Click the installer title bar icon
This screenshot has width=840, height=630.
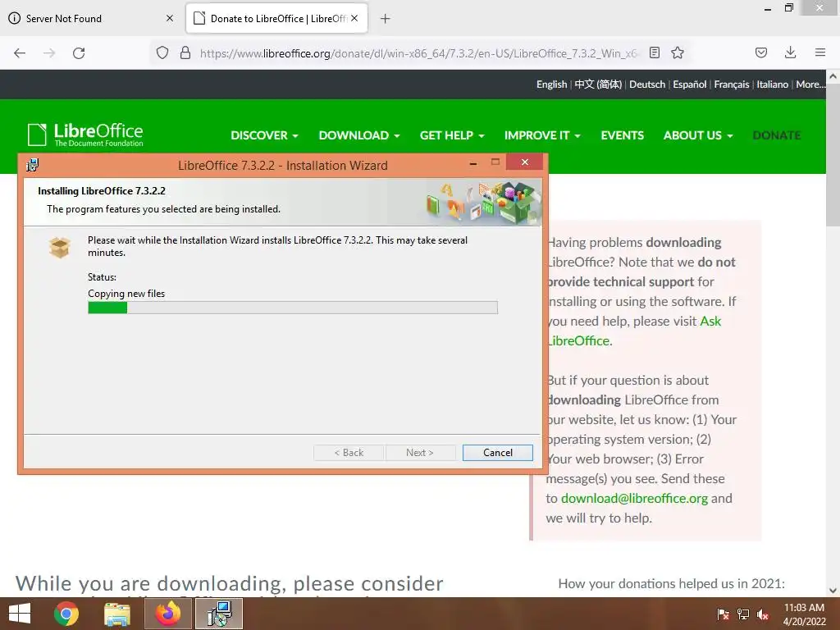click(x=33, y=165)
